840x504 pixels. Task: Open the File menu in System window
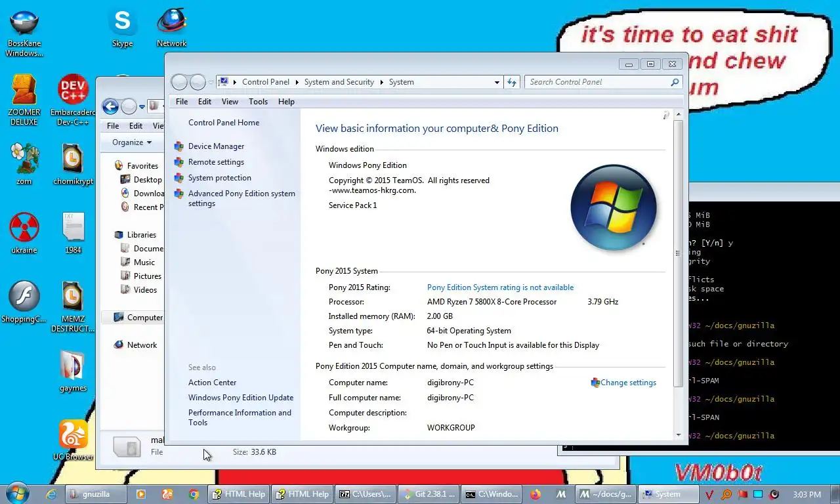(x=182, y=102)
